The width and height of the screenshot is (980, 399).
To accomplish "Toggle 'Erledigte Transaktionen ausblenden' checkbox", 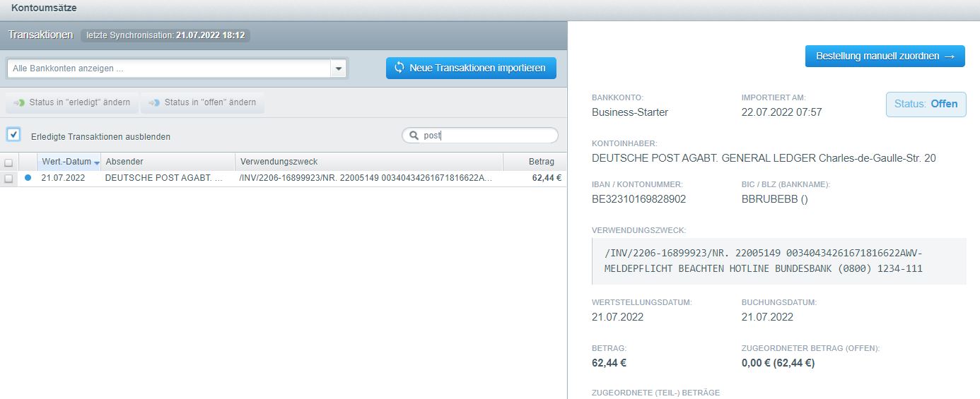I will [13, 134].
